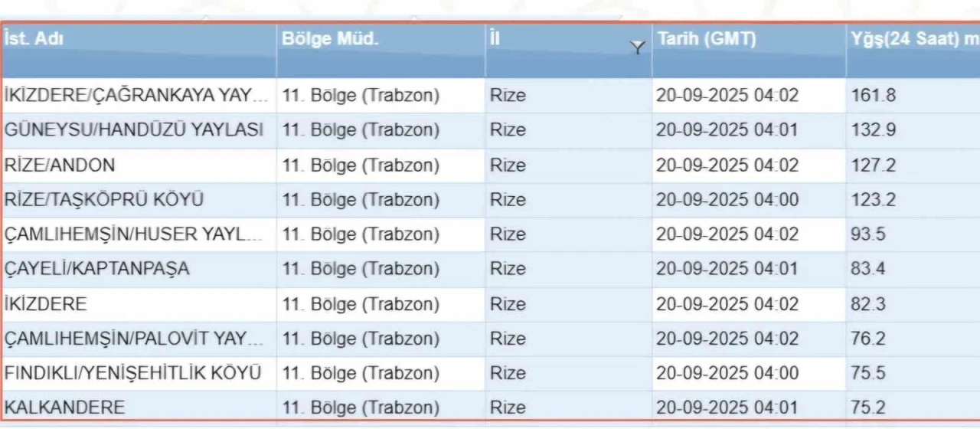This screenshot has width=980, height=429.
Task: Select the GÜNEYSU/HANDÜZÜ YAYLASI station
Action: (134, 130)
